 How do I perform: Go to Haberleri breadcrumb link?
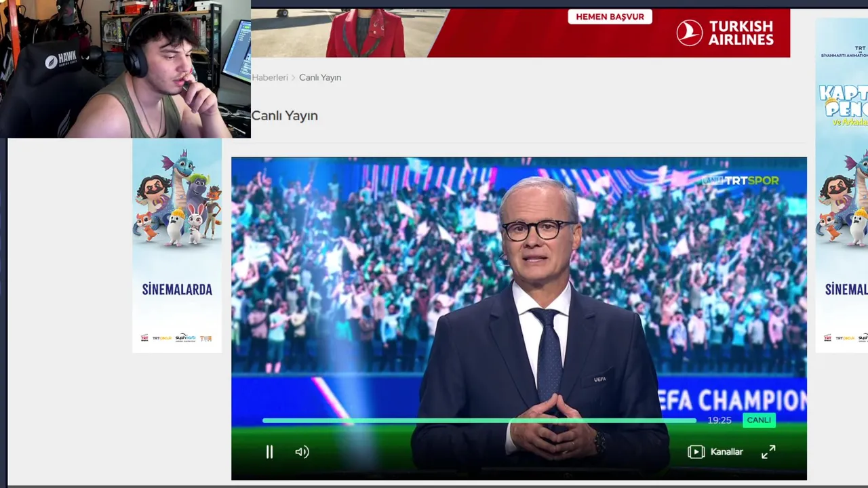(x=270, y=77)
